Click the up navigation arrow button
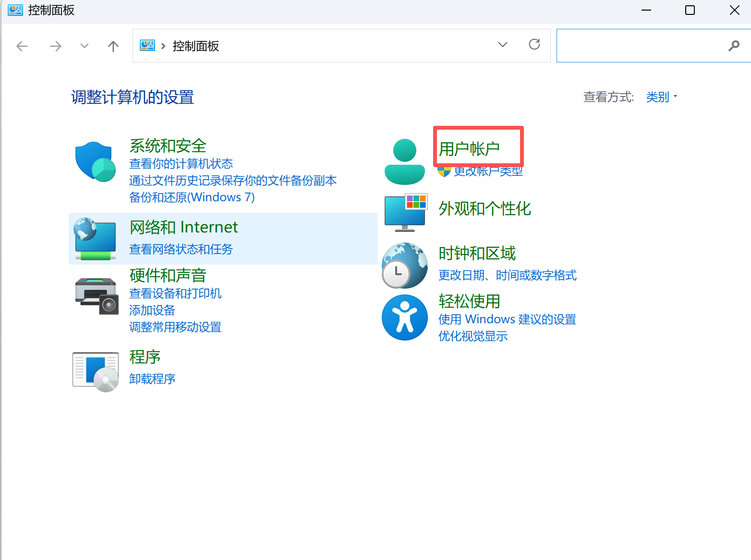This screenshot has height=560, width=751. coord(113,46)
